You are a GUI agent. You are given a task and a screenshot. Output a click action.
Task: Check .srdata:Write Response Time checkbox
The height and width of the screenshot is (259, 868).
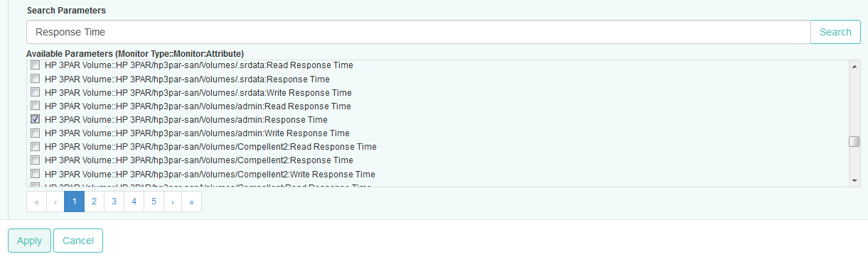[x=35, y=92]
